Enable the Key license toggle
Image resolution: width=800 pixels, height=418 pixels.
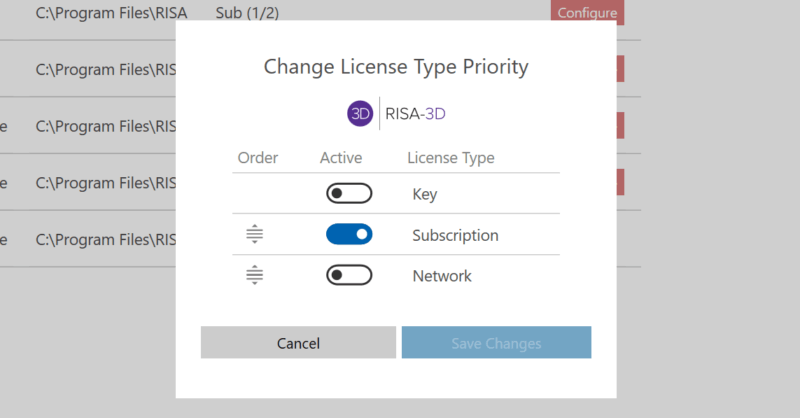click(349, 194)
